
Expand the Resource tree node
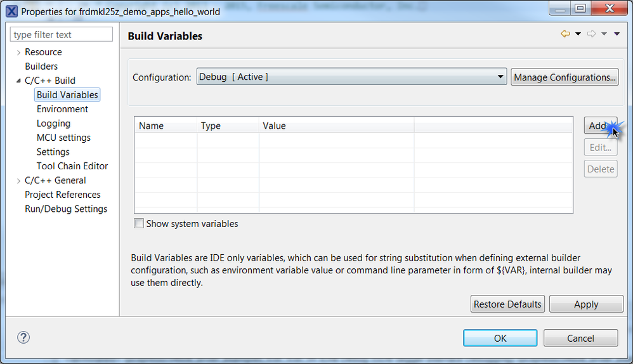pyautogui.click(x=18, y=52)
